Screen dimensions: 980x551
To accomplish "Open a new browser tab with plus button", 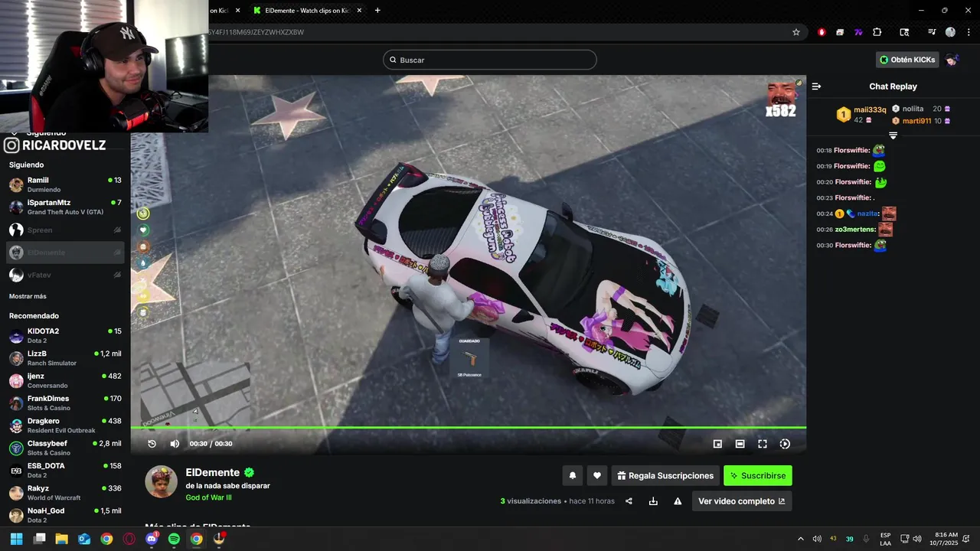I will 377,11.
